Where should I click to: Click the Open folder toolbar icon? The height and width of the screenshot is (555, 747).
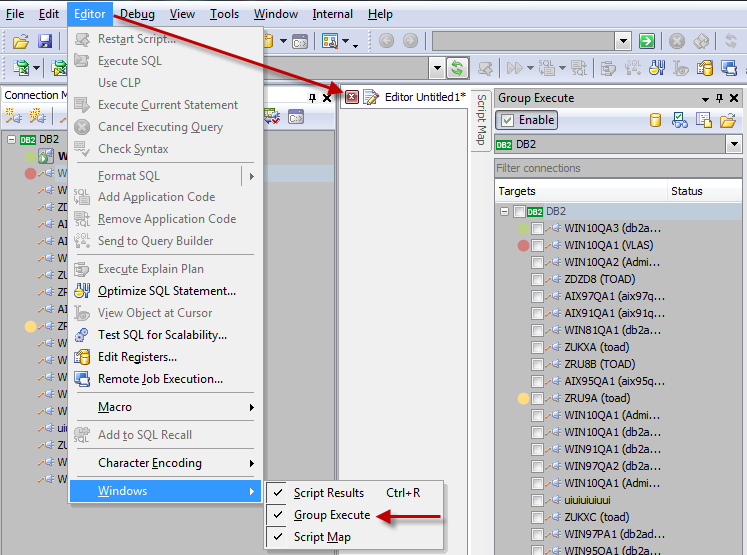pyautogui.click(x=20, y=41)
